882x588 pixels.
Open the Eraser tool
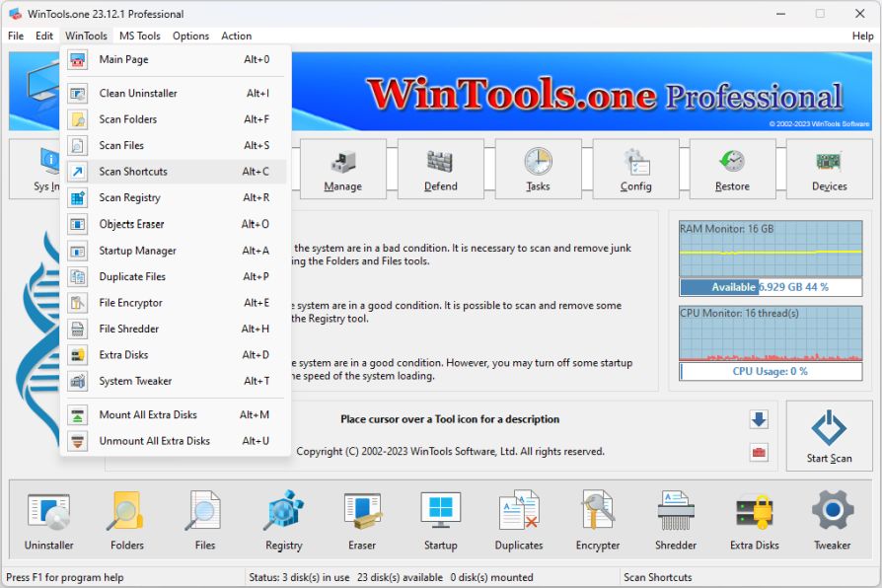point(362,519)
